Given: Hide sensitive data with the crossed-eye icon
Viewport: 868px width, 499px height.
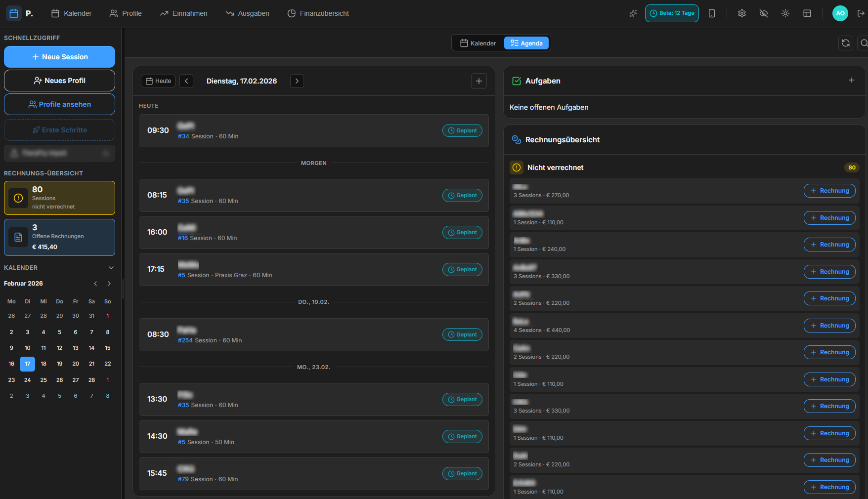Looking at the screenshot, I should tap(764, 13).
